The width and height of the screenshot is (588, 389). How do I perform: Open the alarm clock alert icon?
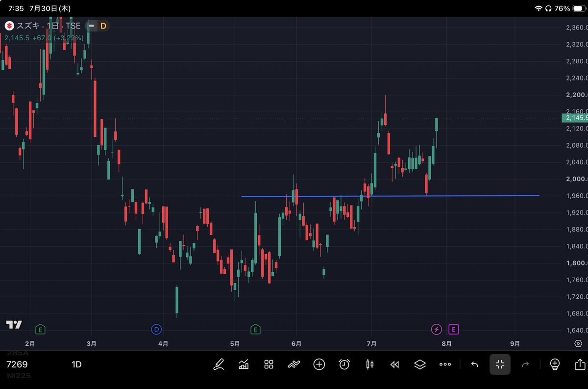344,364
